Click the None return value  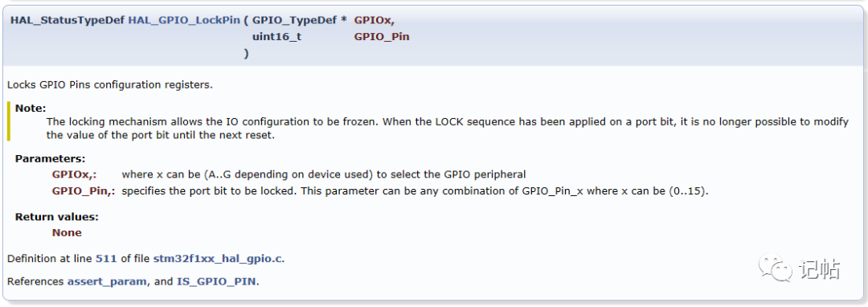67,233
